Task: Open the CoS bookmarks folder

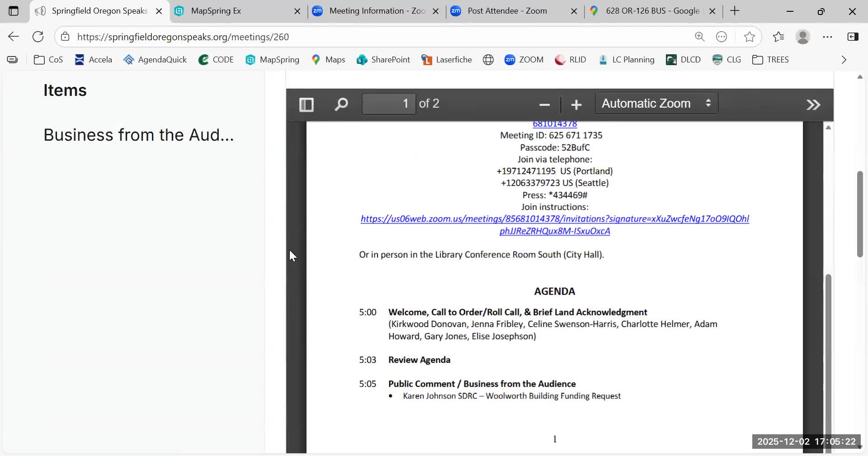Action: (48, 60)
